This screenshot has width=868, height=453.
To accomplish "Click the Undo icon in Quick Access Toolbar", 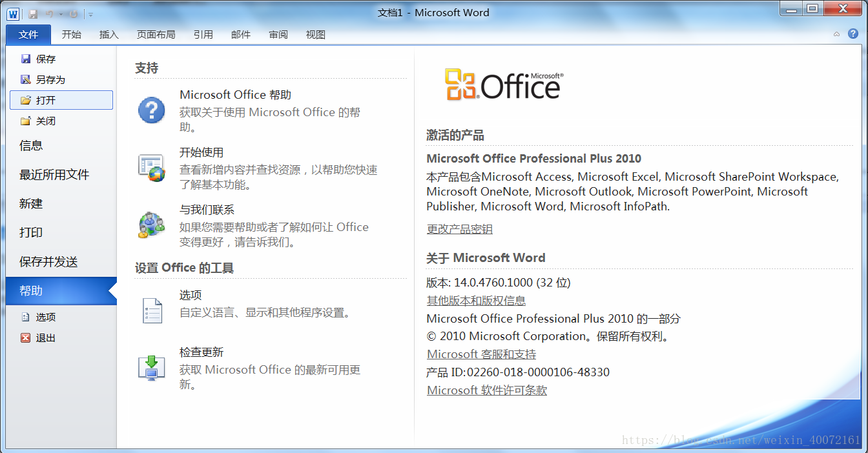I will [x=50, y=14].
